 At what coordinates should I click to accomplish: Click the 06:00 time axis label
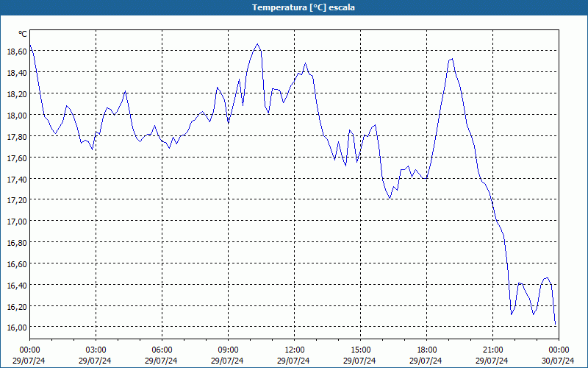pos(162,350)
